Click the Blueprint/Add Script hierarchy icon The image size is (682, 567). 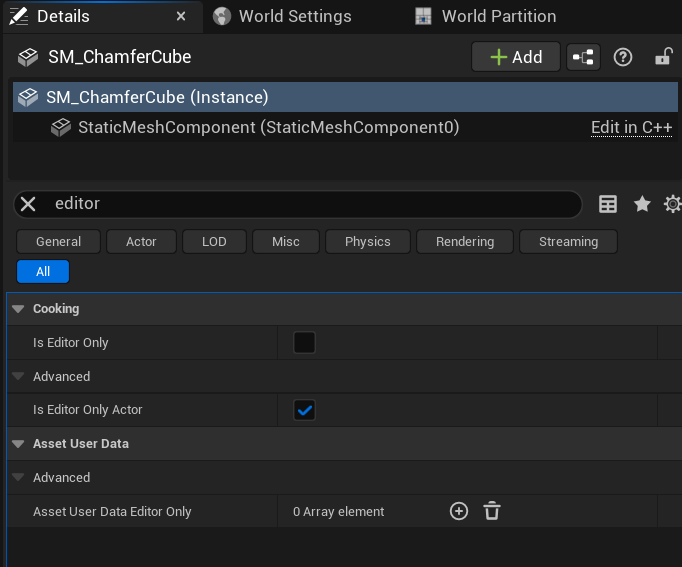(x=583, y=57)
